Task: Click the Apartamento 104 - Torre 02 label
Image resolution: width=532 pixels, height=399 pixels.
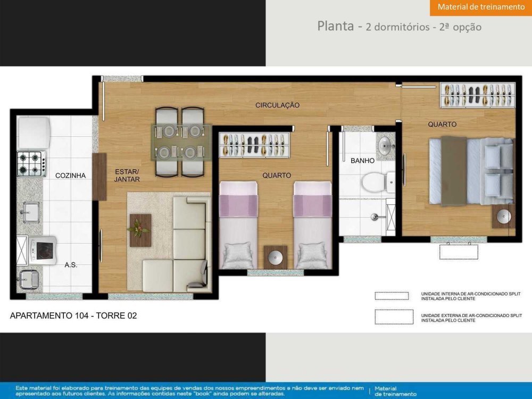Action: 73,315
